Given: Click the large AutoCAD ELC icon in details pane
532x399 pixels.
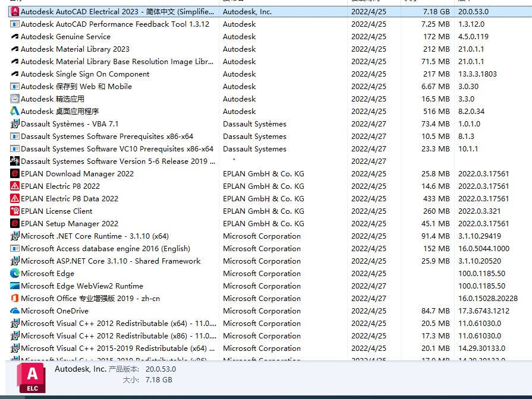Looking at the screenshot, I should pyautogui.click(x=32, y=379).
